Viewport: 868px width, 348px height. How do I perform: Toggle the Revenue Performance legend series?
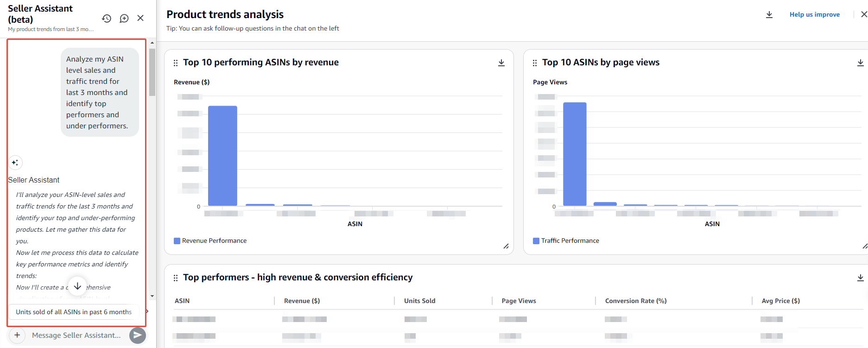click(210, 240)
